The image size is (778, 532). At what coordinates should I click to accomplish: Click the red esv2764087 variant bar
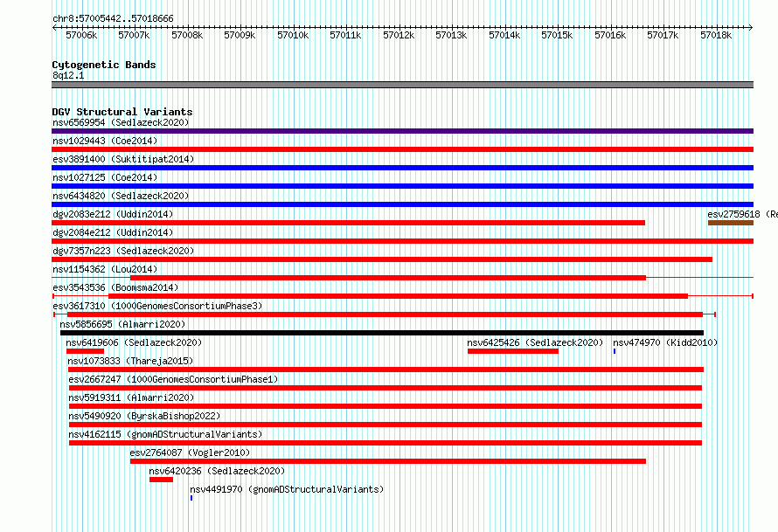[388, 461]
